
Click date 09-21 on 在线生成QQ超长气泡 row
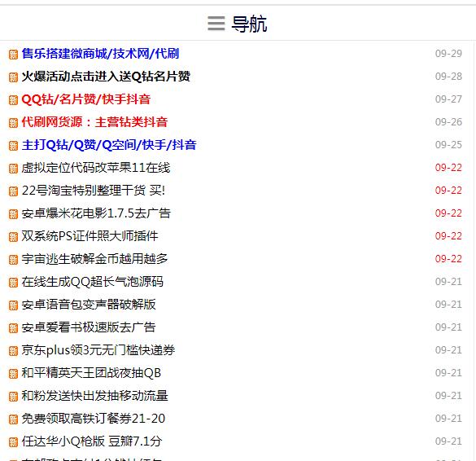coord(448,282)
